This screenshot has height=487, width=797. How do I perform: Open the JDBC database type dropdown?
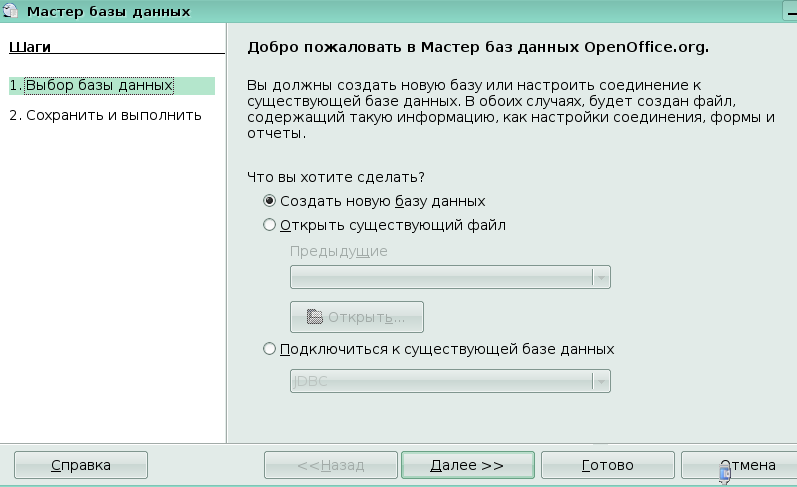[x=600, y=381]
